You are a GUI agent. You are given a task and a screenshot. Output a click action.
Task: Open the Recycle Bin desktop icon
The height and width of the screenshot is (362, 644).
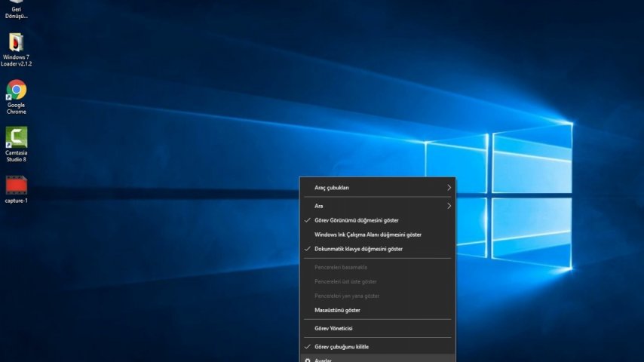tap(17, 9)
